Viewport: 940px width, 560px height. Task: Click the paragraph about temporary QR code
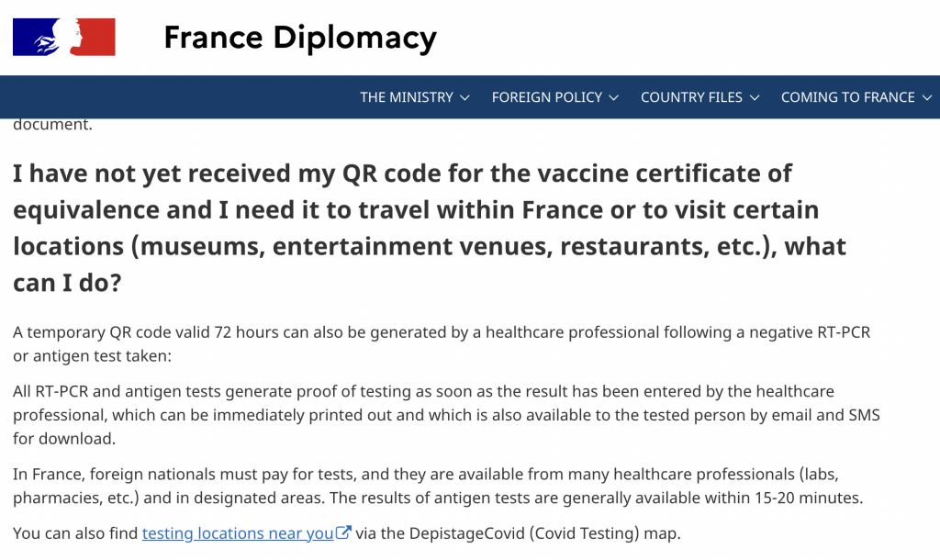click(441, 343)
